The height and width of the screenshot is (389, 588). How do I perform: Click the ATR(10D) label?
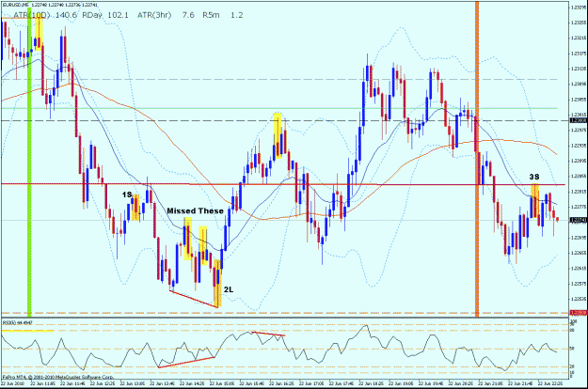(x=31, y=15)
